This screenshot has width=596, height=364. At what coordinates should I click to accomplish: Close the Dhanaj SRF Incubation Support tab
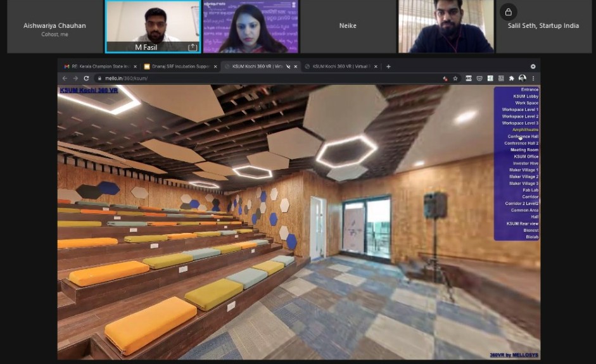(x=215, y=66)
